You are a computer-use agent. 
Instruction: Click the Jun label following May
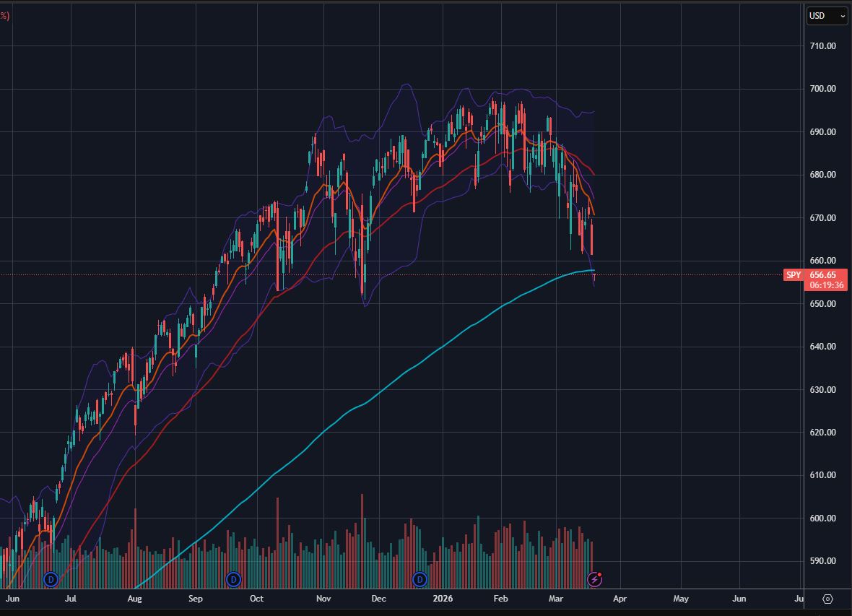click(x=739, y=599)
